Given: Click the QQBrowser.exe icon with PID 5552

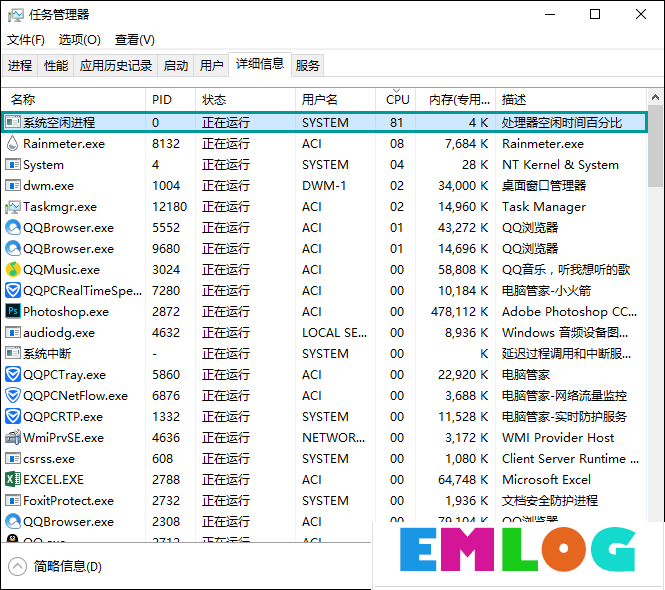Looking at the screenshot, I should [13, 227].
